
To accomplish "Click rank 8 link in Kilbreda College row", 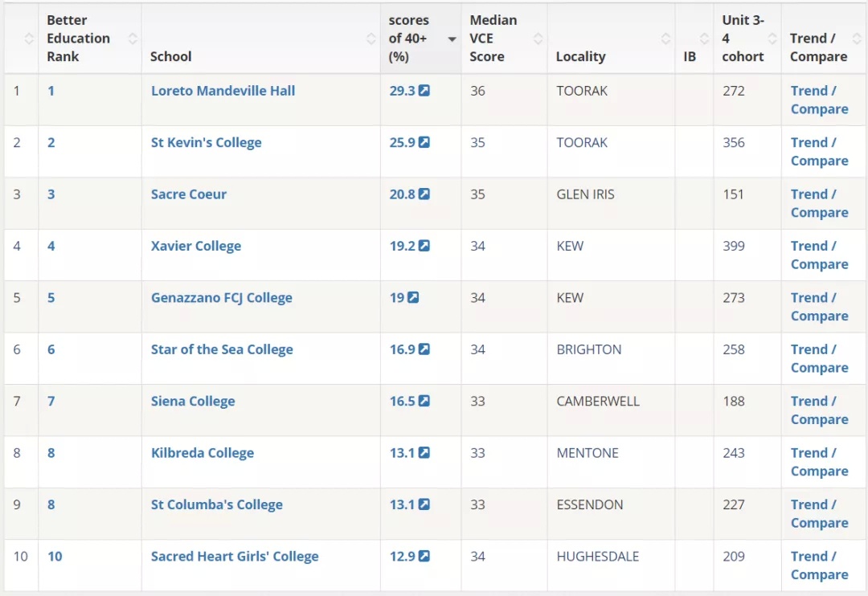I will pyautogui.click(x=51, y=453).
